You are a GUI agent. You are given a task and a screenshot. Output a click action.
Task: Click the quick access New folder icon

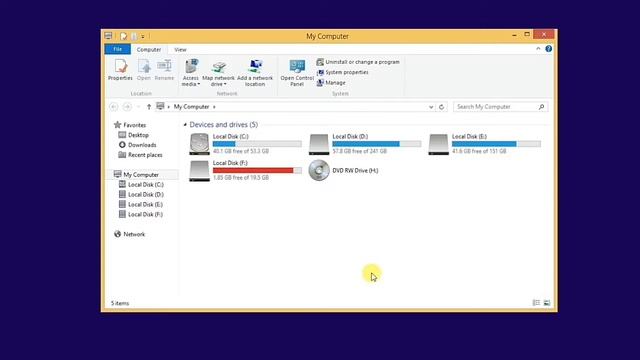[134, 36]
